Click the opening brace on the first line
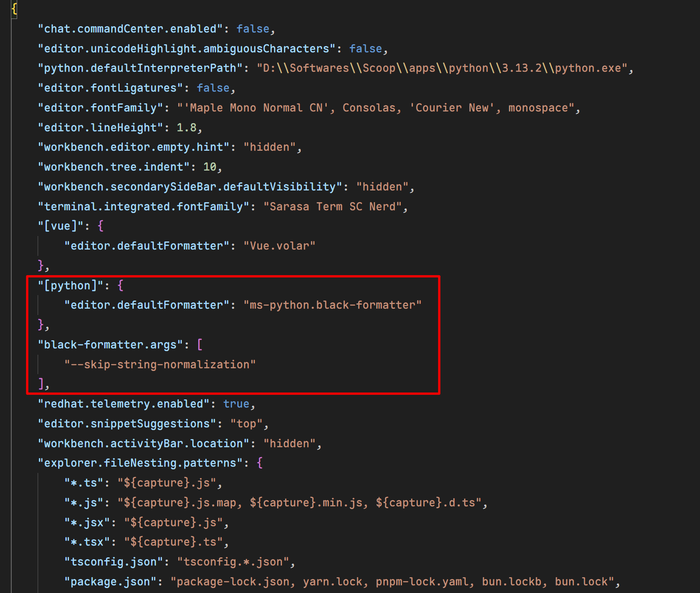This screenshot has width=700, height=593. pyautogui.click(x=14, y=8)
